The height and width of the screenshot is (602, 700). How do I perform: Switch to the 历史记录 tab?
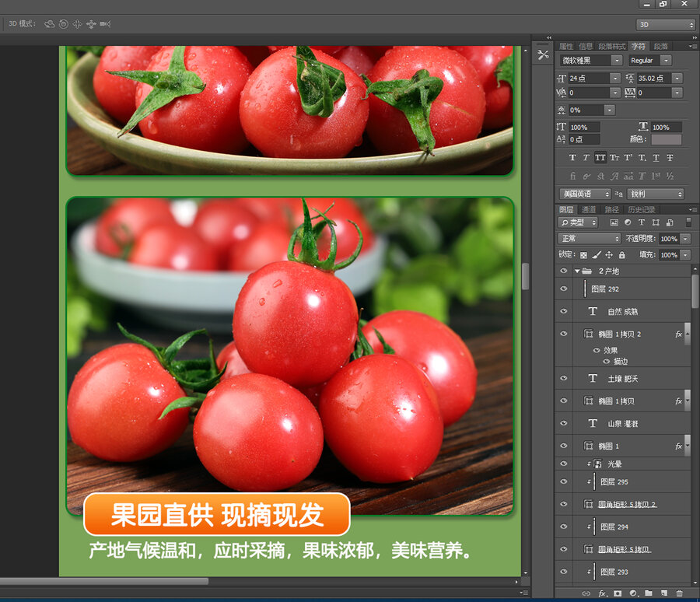[x=642, y=209]
